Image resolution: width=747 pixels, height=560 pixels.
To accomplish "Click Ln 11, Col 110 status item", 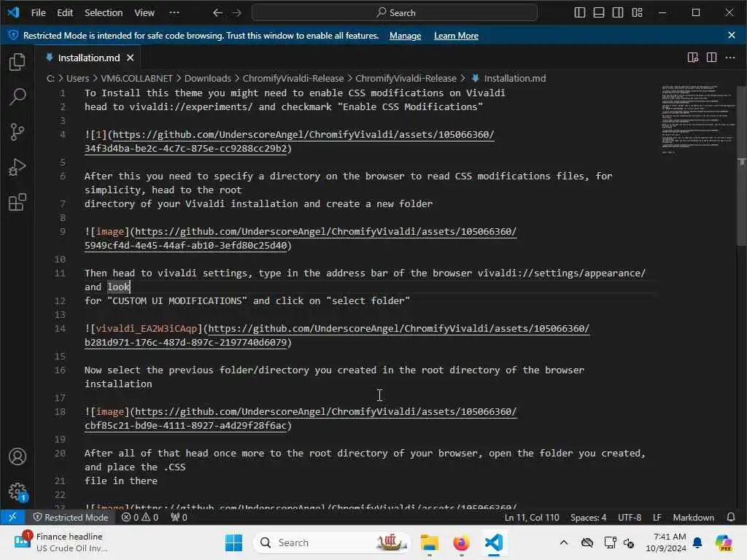I will click(532, 517).
